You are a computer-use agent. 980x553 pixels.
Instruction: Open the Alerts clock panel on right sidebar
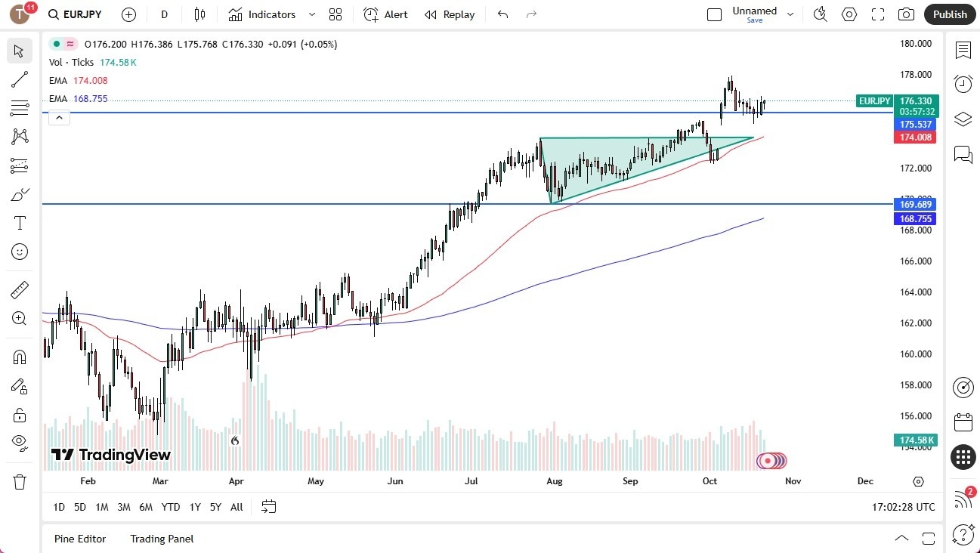click(963, 84)
